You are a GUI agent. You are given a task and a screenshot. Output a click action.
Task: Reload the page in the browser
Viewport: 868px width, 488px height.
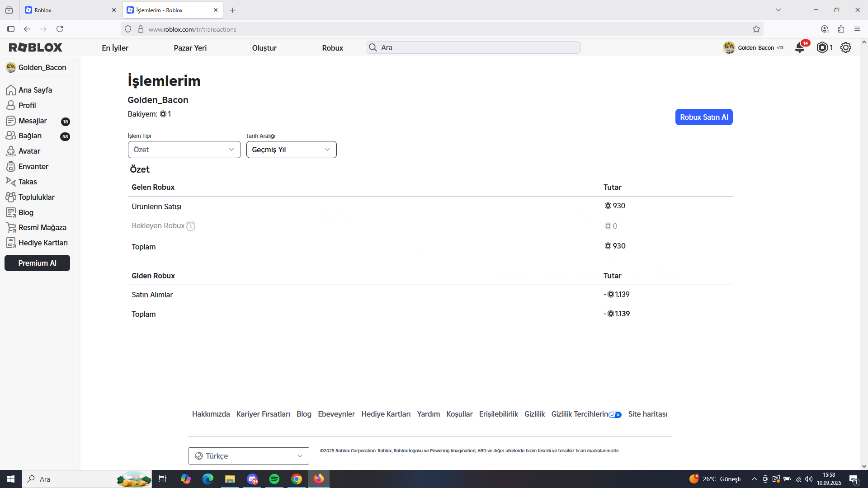coord(60,29)
